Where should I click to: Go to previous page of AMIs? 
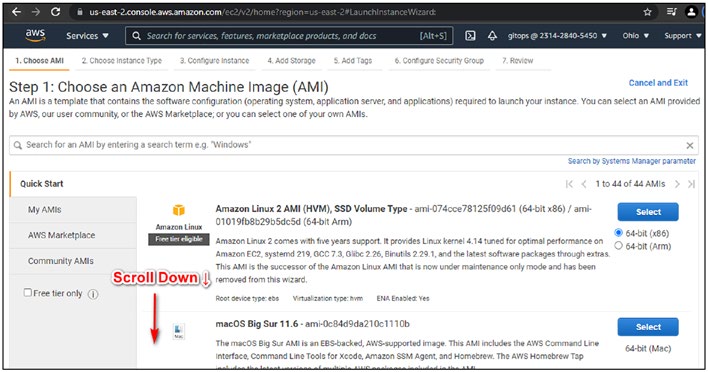point(584,184)
